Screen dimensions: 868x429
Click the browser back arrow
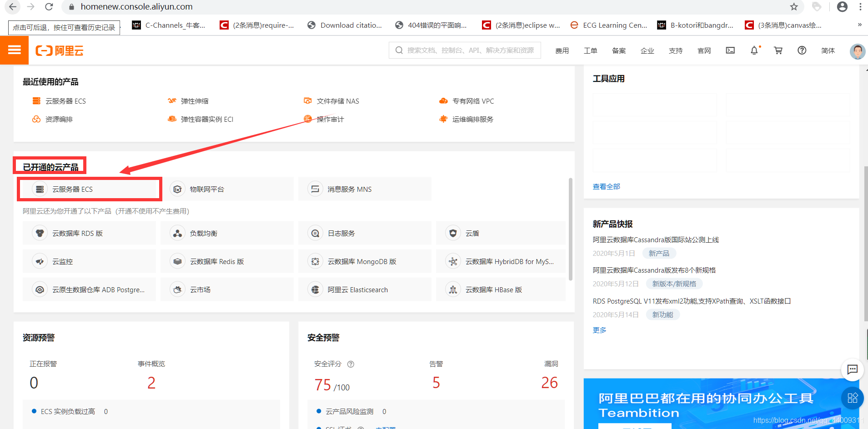tap(13, 7)
